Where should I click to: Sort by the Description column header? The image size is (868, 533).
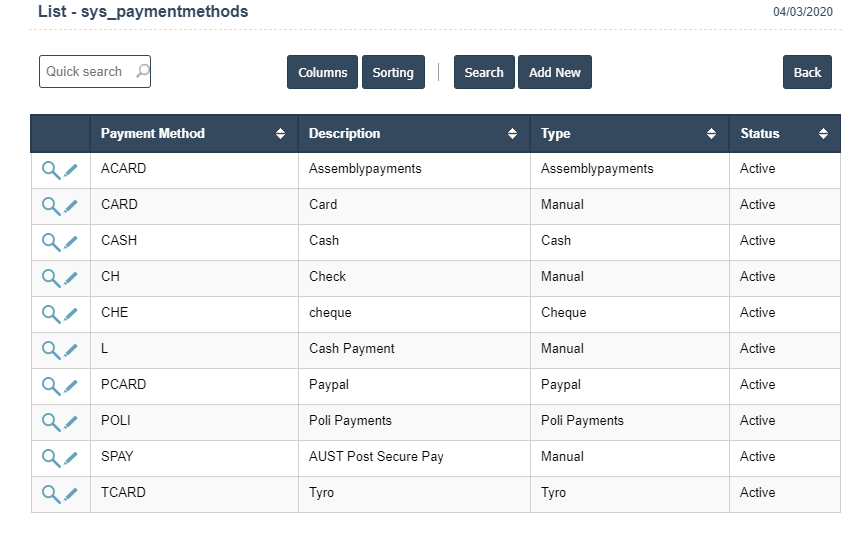[512, 134]
